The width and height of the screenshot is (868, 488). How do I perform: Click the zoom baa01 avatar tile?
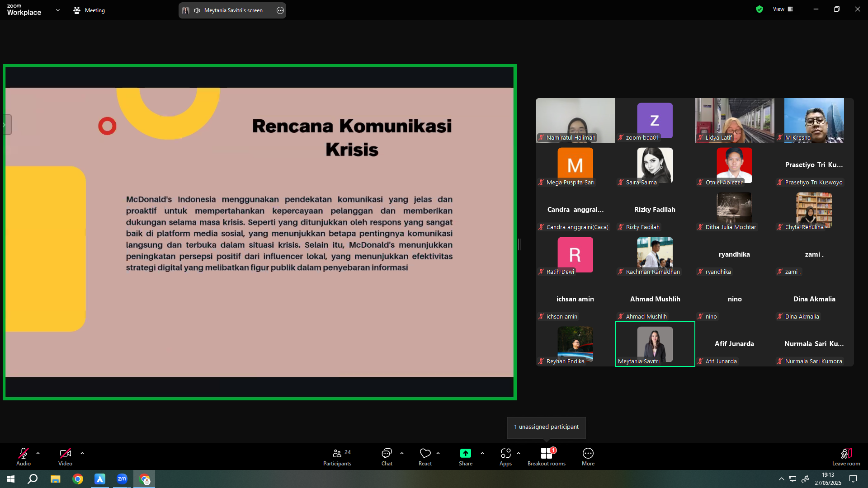[655, 120]
